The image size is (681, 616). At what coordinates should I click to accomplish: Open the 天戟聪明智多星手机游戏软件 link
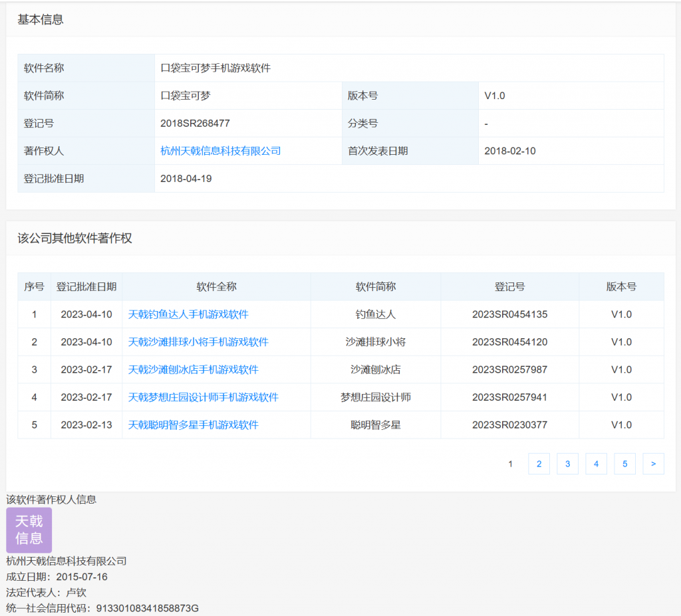(194, 425)
